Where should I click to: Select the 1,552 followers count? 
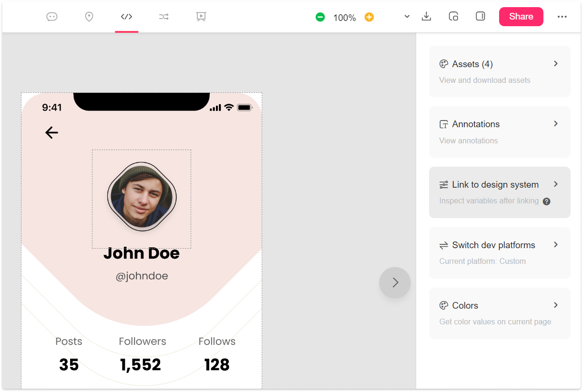[x=141, y=365]
